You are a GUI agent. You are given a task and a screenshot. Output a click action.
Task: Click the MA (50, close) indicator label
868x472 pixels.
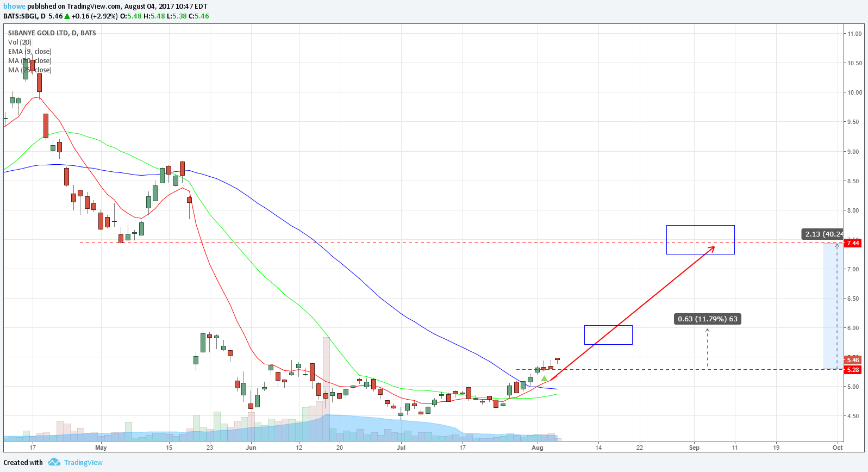pos(30,61)
